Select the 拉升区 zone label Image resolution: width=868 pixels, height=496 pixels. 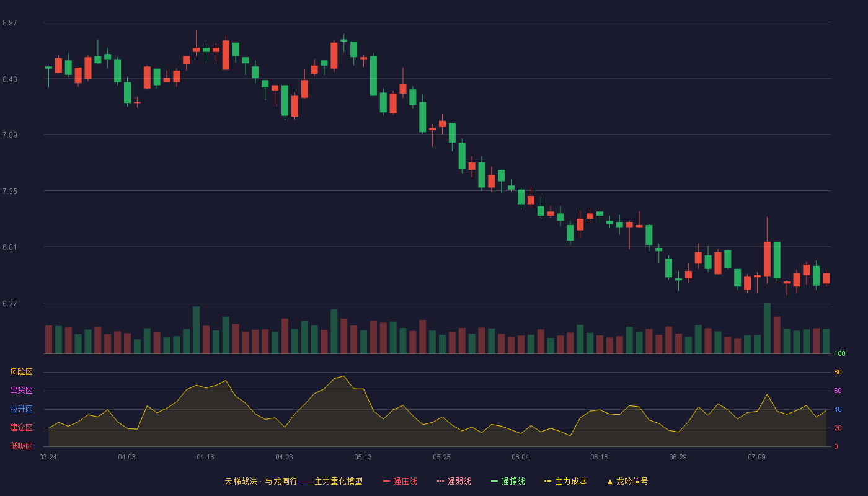click(x=21, y=409)
